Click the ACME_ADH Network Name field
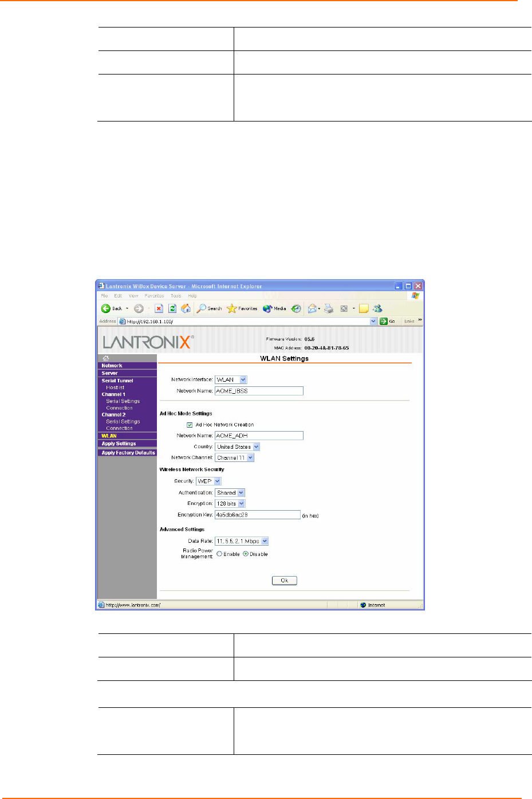 click(259, 436)
